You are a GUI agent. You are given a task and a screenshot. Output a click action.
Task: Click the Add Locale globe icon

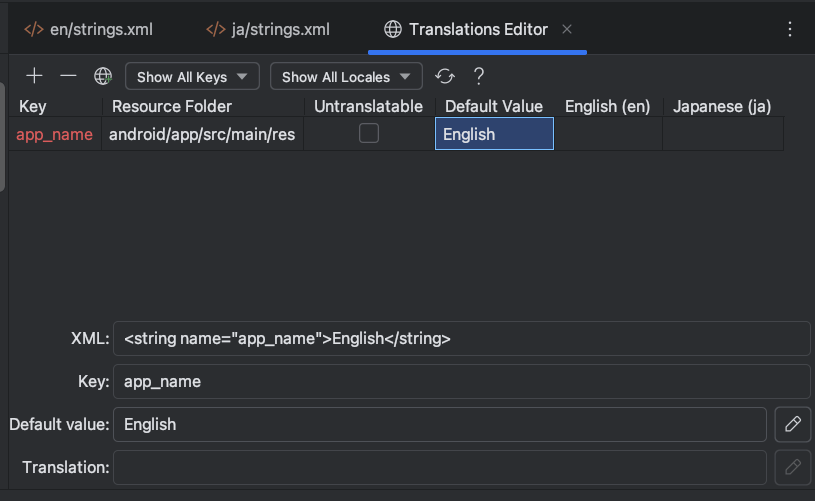(x=103, y=76)
